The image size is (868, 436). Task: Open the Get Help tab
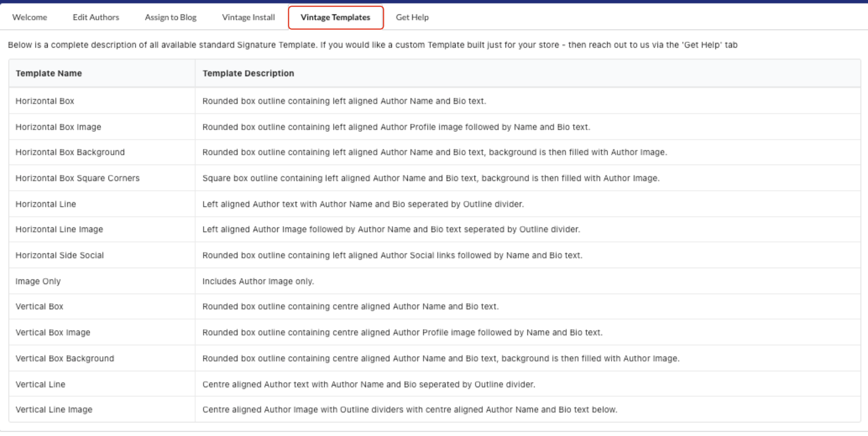point(412,17)
